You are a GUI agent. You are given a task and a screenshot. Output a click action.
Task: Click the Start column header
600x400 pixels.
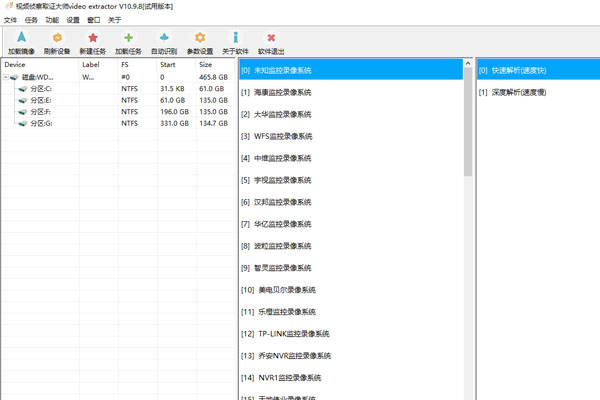tap(176, 65)
